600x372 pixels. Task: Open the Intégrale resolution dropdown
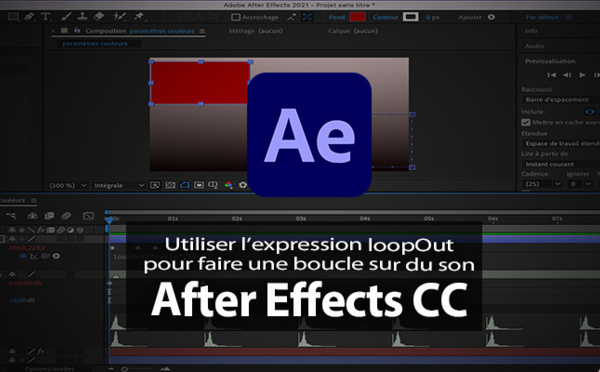[119, 185]
